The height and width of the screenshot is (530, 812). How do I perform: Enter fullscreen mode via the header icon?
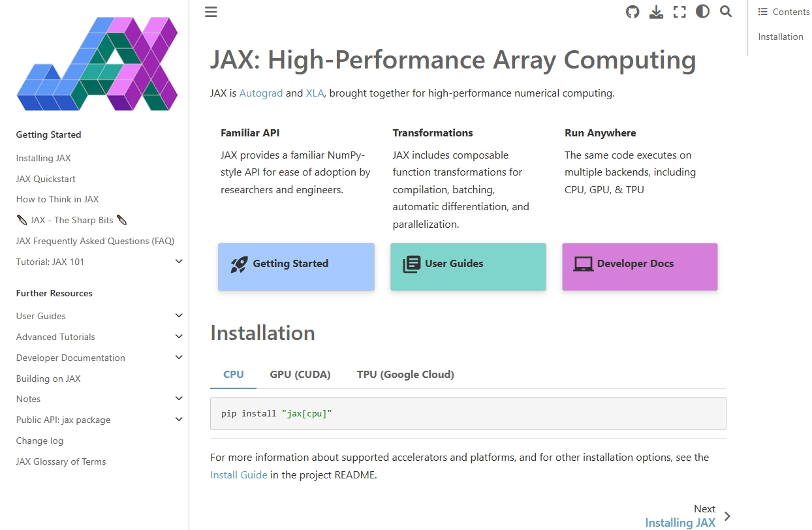coord(679,12)
